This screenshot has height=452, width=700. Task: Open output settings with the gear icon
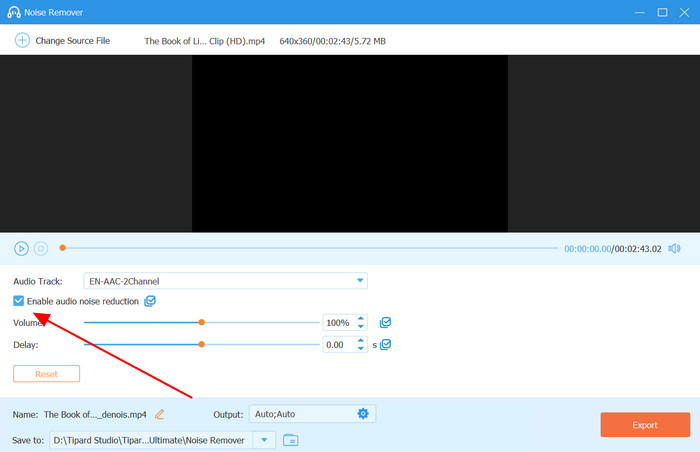[363, 414]
